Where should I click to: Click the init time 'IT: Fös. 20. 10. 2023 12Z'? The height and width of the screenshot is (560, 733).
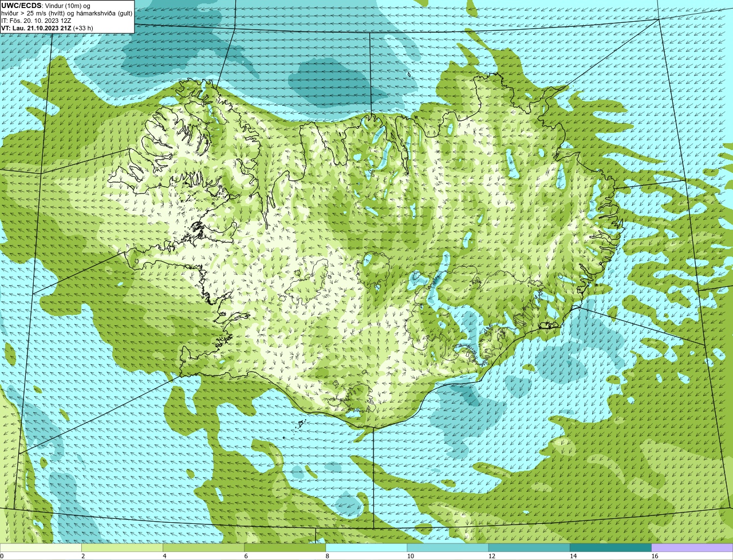coord(36,21)
